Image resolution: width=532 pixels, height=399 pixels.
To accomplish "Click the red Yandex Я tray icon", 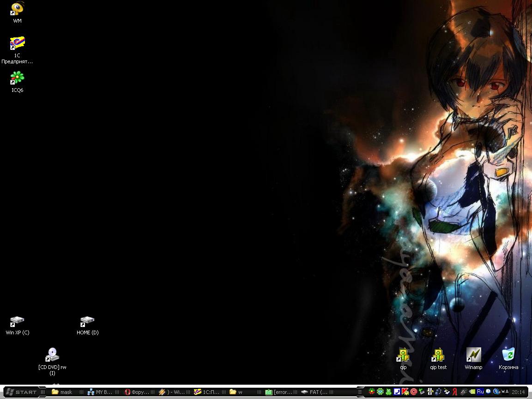I will coord(455,392).
